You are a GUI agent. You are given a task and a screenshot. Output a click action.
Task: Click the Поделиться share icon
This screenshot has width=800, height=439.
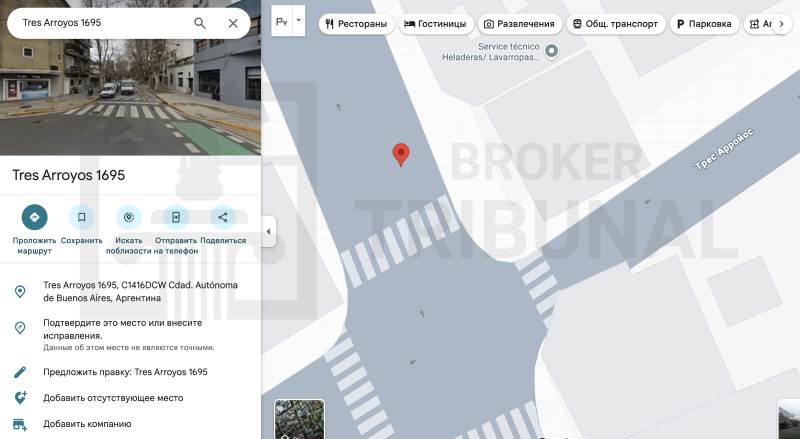222,217
